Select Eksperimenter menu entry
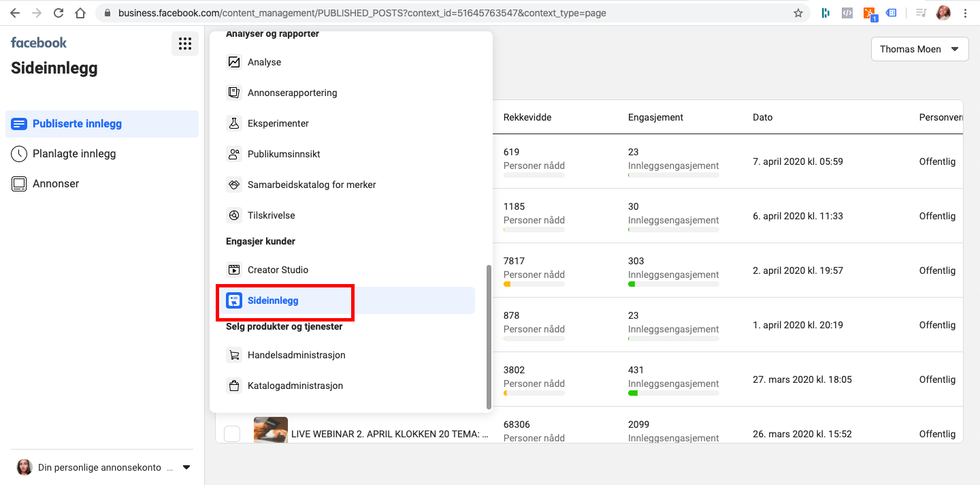This screenshot has width=980, height=485. [348, 123]
